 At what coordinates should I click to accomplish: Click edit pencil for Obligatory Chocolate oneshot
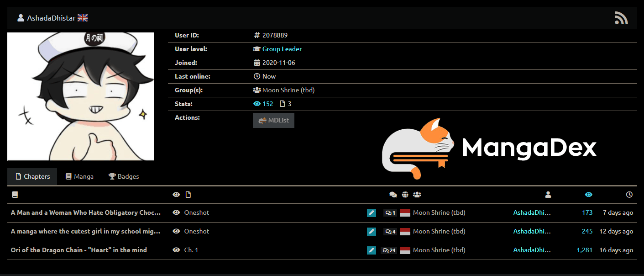(x=372, y=213)
